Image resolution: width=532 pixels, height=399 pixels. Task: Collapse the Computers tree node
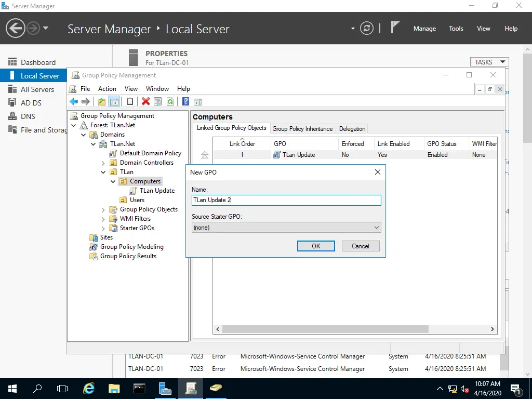coord(113,181)
